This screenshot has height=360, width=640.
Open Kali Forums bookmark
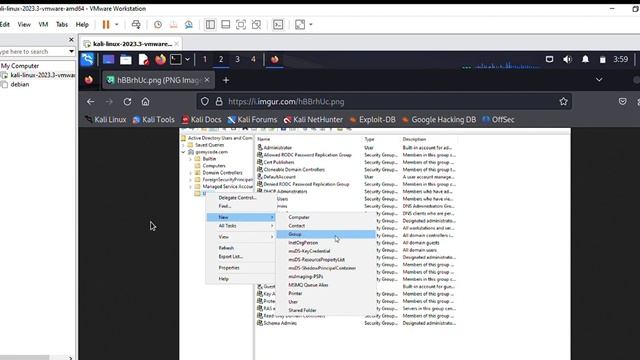coord(252,120)
